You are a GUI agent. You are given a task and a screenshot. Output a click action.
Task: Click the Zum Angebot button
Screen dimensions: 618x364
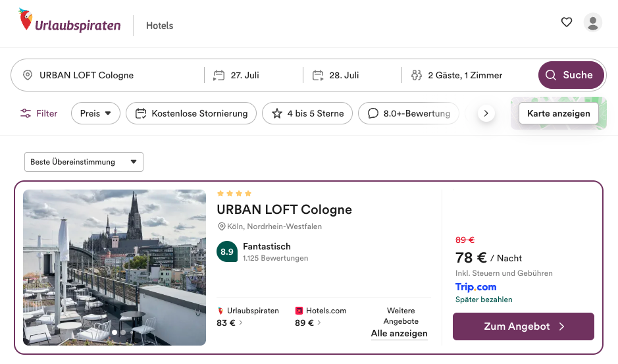pyautogui.click(x=523, y=326)
